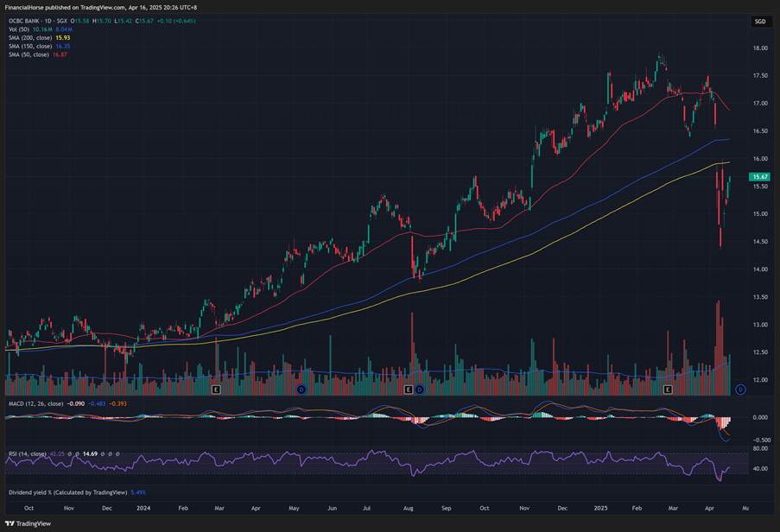
Task: Click the 18.00 price axis label
Action: 759,48
